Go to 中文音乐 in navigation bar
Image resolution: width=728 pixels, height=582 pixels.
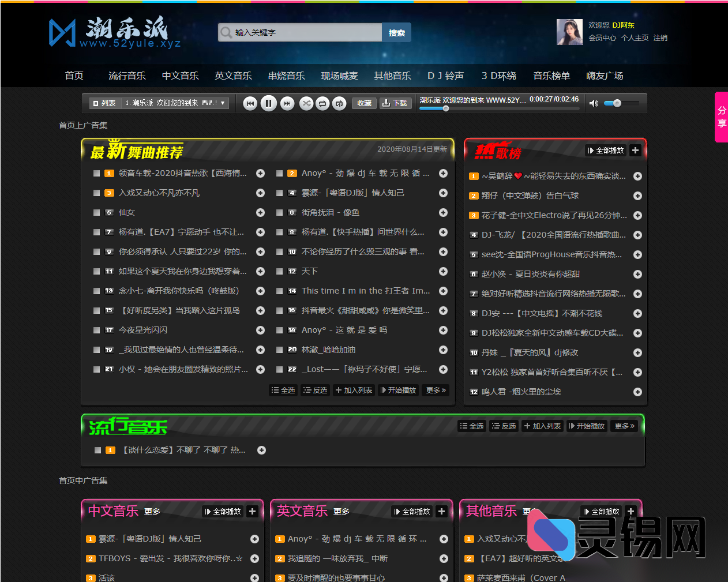tap(180, 76)
